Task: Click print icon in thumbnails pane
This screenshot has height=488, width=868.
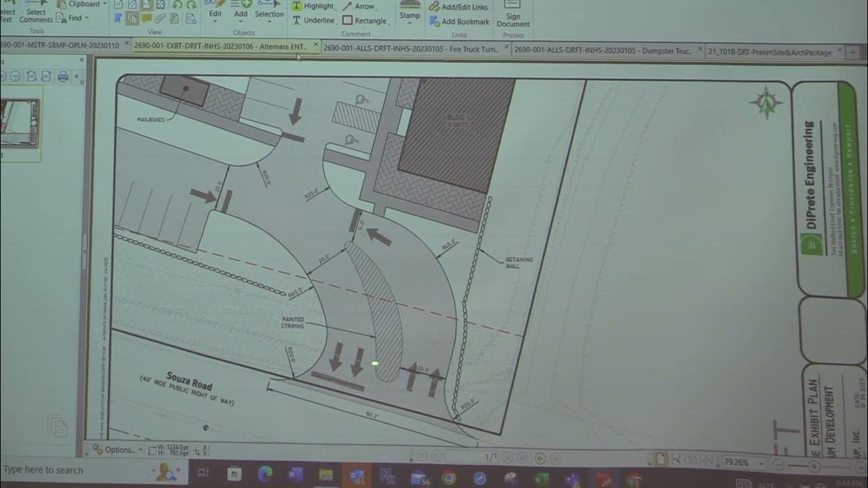Action: coord(63,77)
